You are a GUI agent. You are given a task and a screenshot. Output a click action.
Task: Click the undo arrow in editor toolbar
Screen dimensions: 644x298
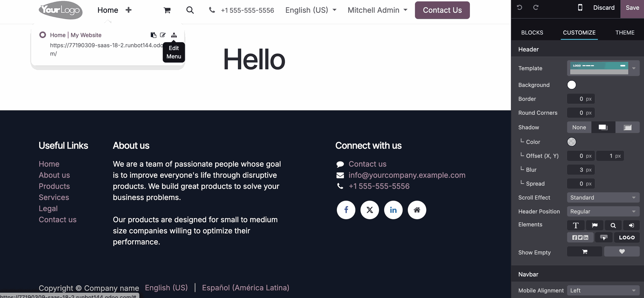tap(520, 7)
